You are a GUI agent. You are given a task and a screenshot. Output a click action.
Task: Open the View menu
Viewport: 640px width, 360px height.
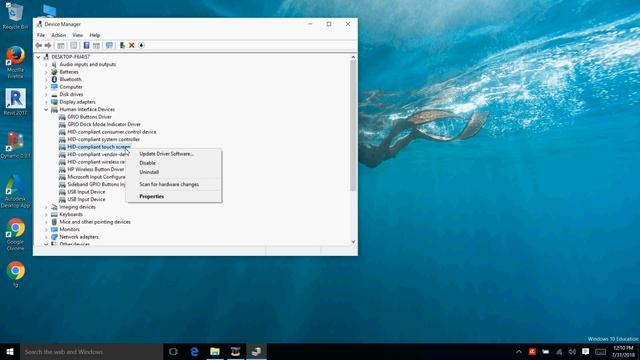(x=78, y=35)
